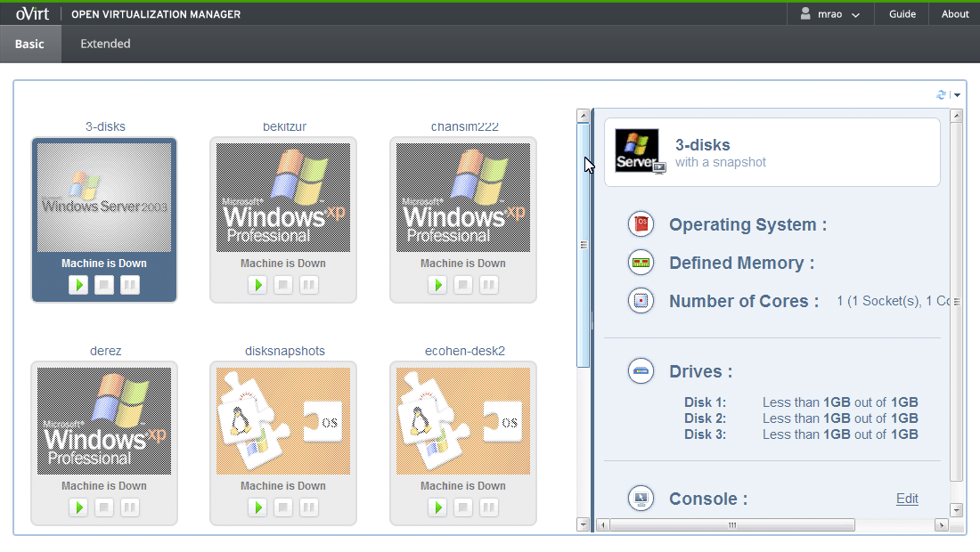Start the 3-disks virtual machine

78,286
